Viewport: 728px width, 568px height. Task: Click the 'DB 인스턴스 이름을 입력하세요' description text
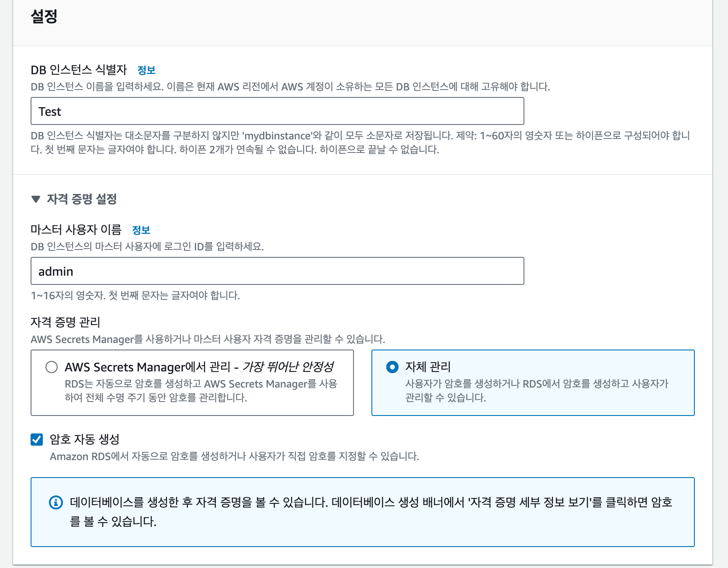pos(290,87)
